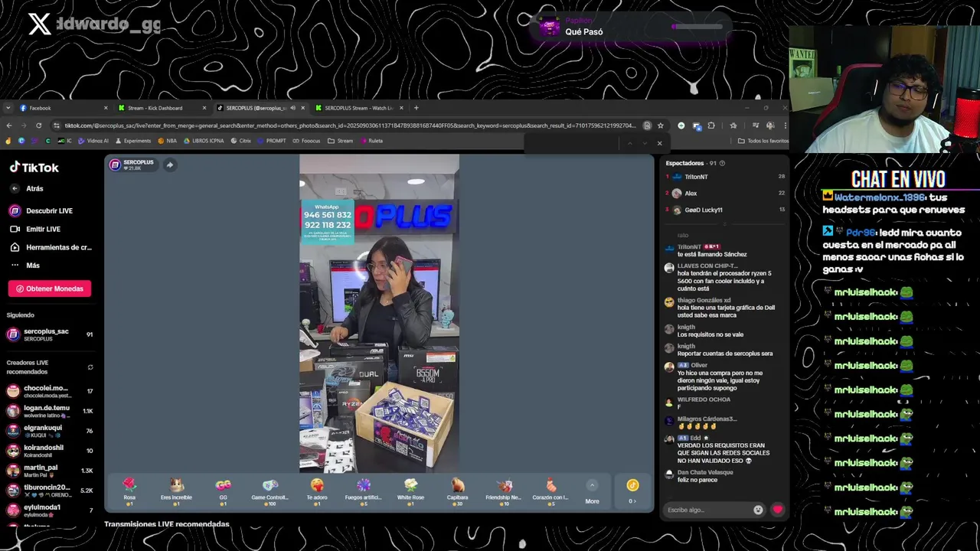This screenshot has height=551, width=980.
Task: Open the eyluimoda1 recommended creator
Action: click(x=50, y=510)
